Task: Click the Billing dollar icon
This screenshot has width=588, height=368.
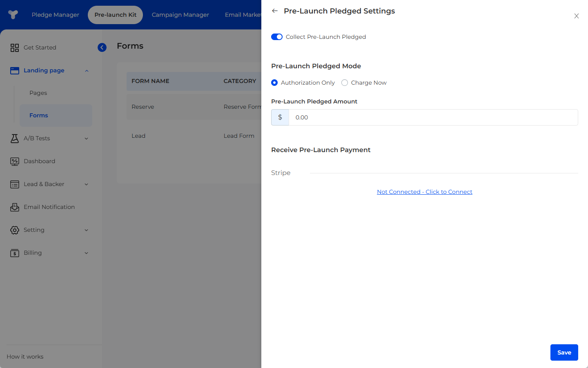Action: tap(15, 253)
